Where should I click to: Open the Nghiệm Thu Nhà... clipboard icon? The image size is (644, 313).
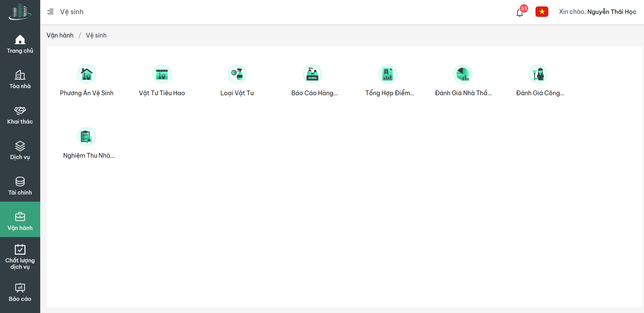pyautogui.click(x=87, y=136)
